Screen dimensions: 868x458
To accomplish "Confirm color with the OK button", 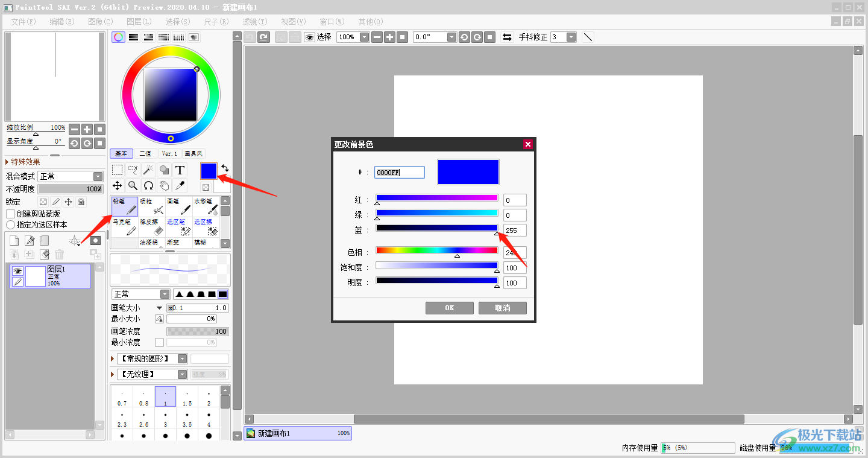I will 449,308.
